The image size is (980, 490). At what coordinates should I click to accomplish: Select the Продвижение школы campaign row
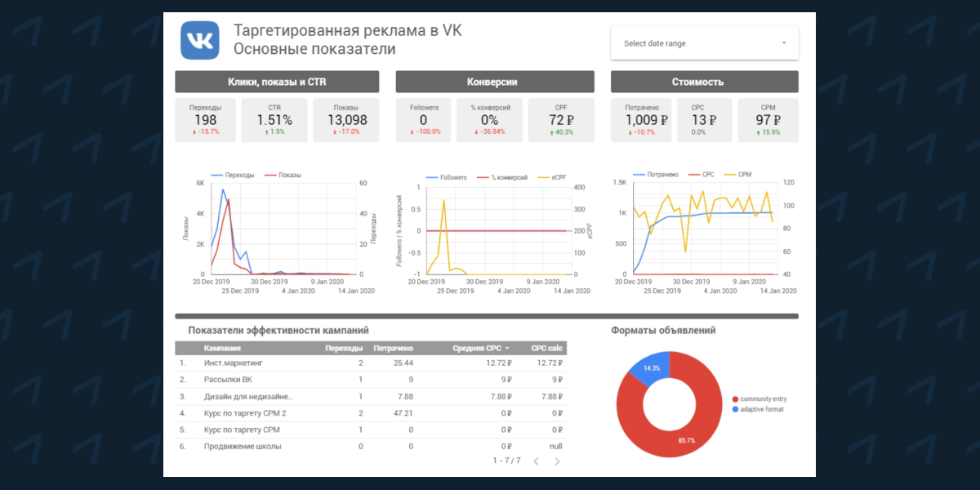click(371, 447)
